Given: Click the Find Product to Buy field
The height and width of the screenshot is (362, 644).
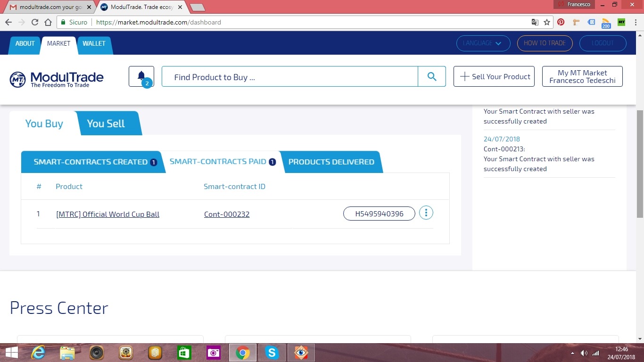Looking at the screenshot, I should click(290, 76).
